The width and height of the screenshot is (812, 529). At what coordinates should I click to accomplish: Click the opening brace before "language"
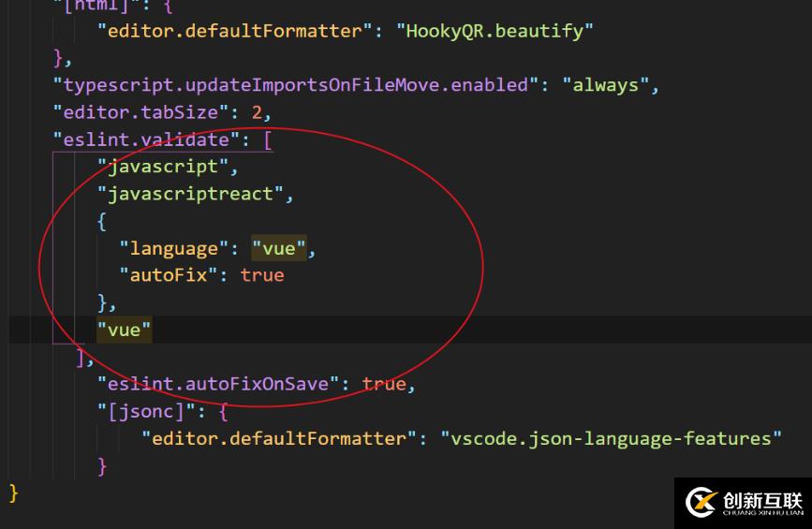pyautogui.click(x=101, y=222)
